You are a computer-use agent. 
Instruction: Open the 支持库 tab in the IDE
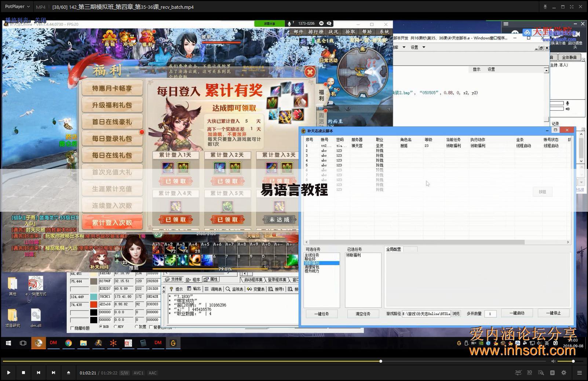pos(173,280)
